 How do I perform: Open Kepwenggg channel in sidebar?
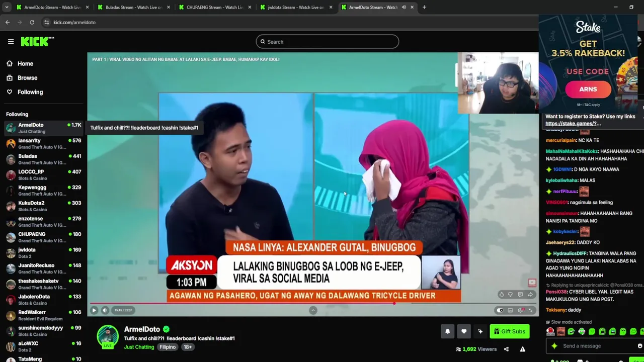pyautogui.click(x=43, y=191)
